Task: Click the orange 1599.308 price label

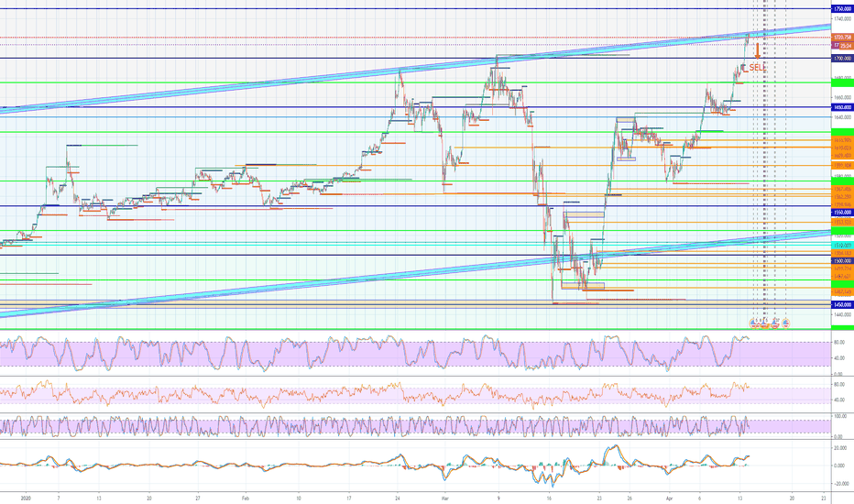Action: pyautogui.click(x=843, y=165)
